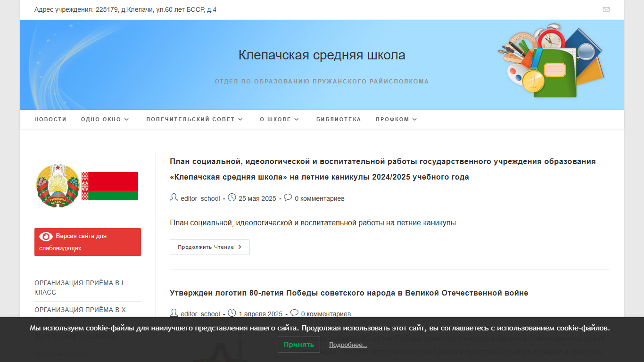This screenshot has width=644, height=362.
Task: Click first post's 0 комментариев link
Action: coord(320,198)
